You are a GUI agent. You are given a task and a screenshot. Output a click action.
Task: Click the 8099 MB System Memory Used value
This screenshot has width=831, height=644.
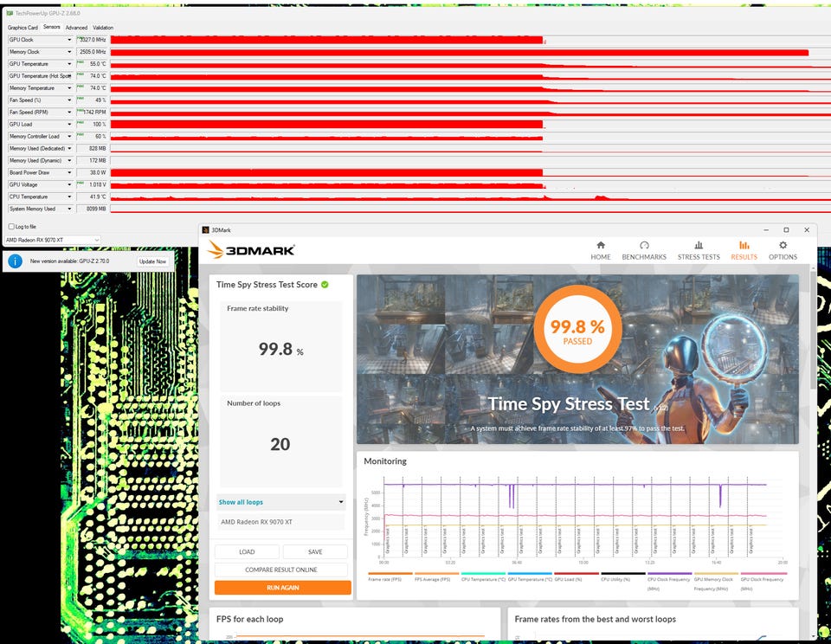pos(92,209)
